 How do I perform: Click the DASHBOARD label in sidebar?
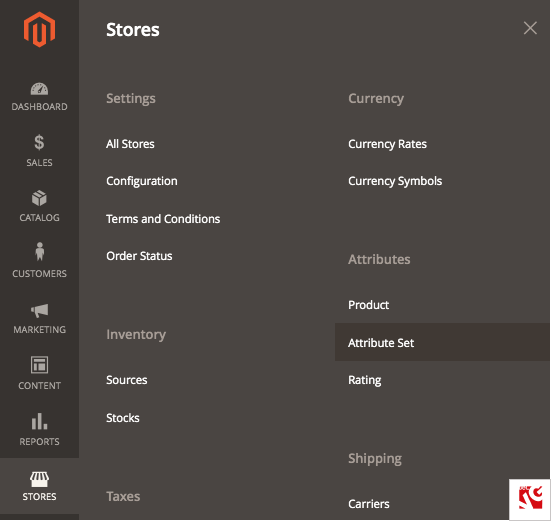point(39,107)
